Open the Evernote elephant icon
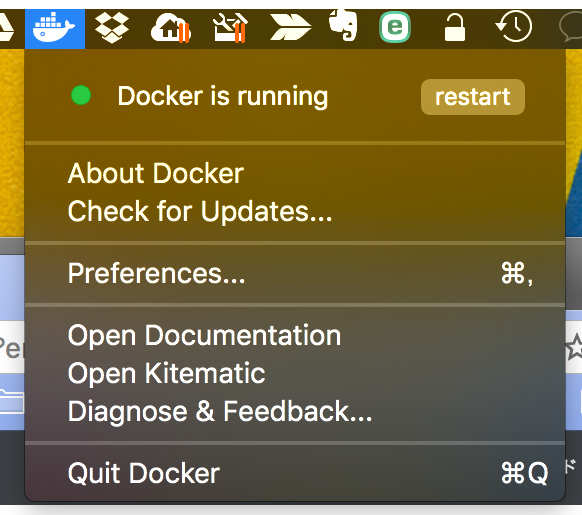 pyautogui.click(x=343, y=25)
